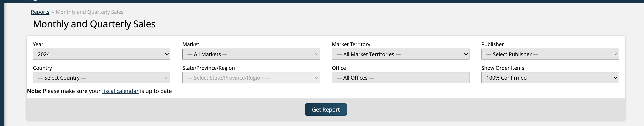Click the Monthly and Quarterly Sales page heading
644x126 pixels.
(94, 24)
